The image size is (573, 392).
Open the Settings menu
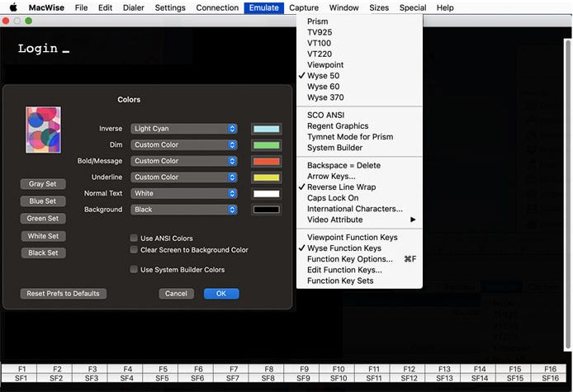click(170, 7)
